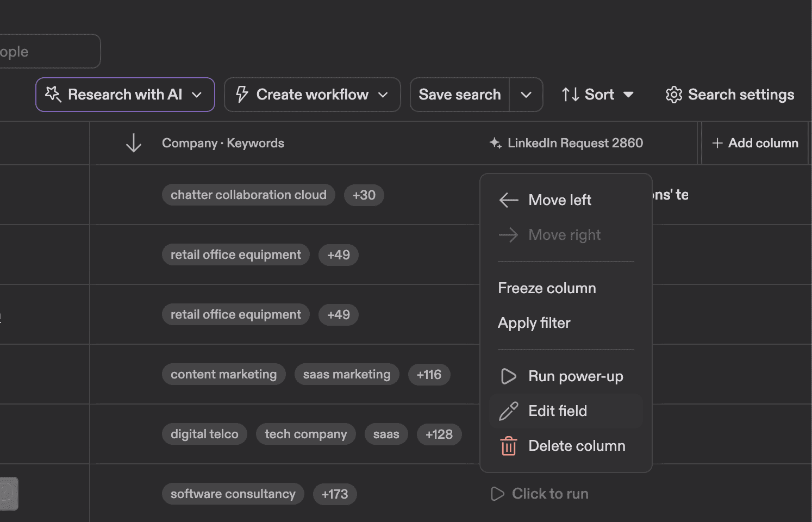Open the Sort dropdown

click(597, 95)
